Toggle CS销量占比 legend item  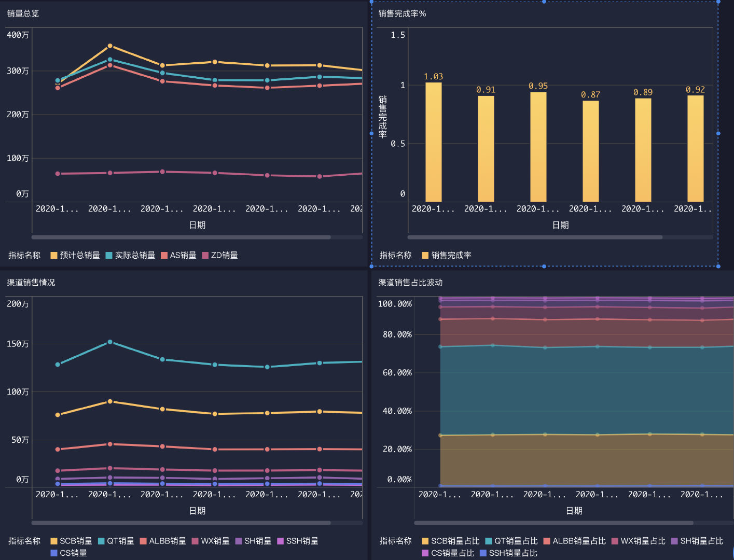tap(448, 553)
